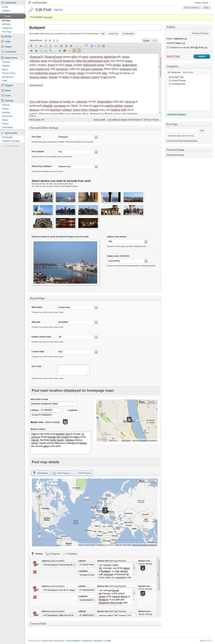Delete the Szabadság tér point with red X
Image resolution: width=215 pixels, height=644 pixels.
[35, 572]
